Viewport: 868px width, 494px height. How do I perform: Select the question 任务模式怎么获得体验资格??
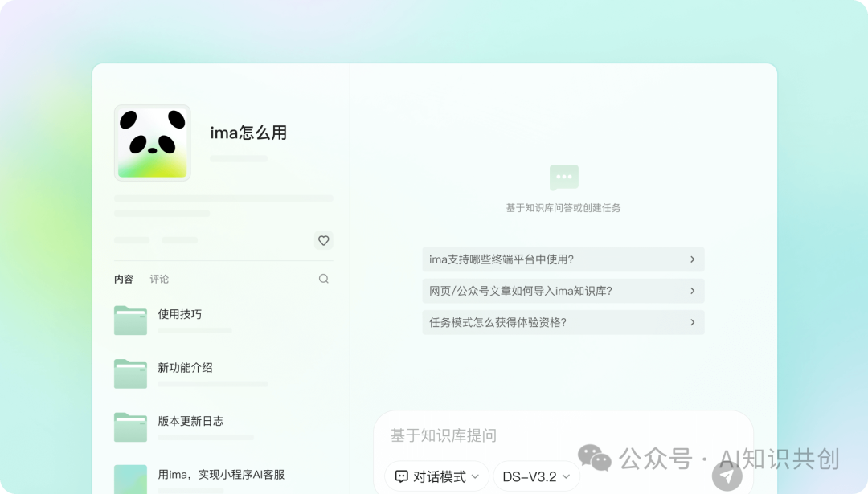[x=563, y=323]
